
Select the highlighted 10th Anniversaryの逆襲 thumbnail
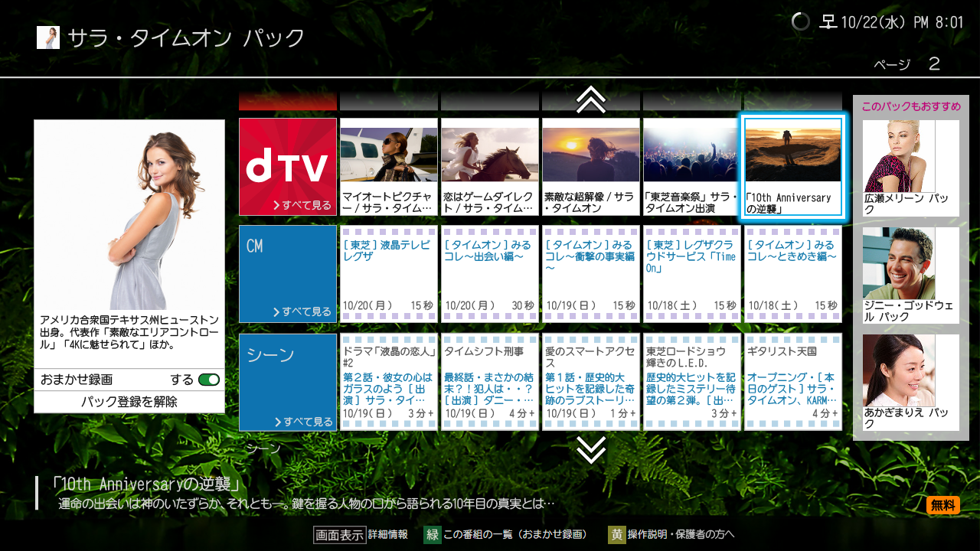793,167
